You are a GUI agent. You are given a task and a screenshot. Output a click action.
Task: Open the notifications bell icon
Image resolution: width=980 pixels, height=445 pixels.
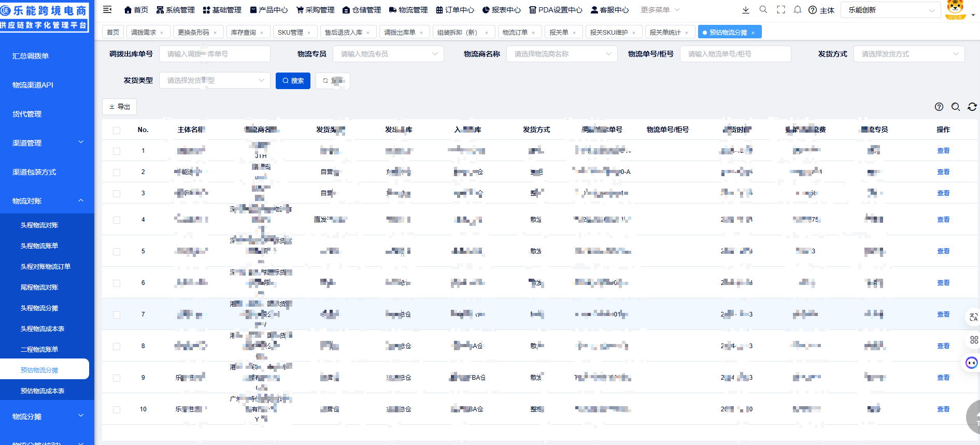[798, 9]
